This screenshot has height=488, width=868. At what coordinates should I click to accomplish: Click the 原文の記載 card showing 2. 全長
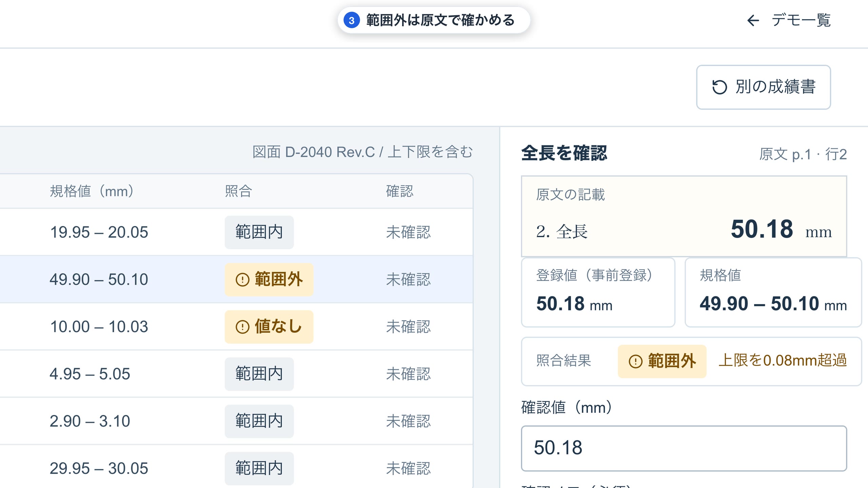pyautogui.click(x=684, y=216)
